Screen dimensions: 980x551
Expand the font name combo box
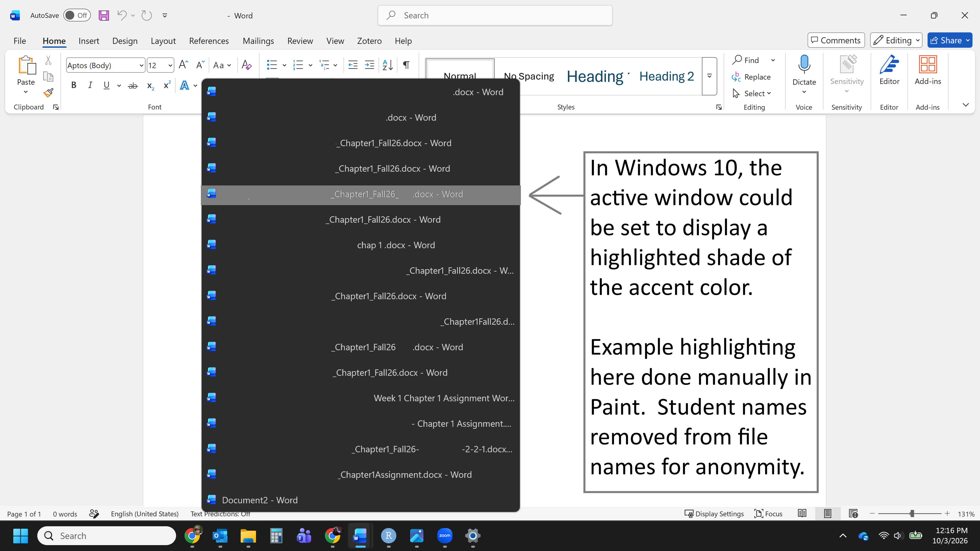[x=142, y=65]
